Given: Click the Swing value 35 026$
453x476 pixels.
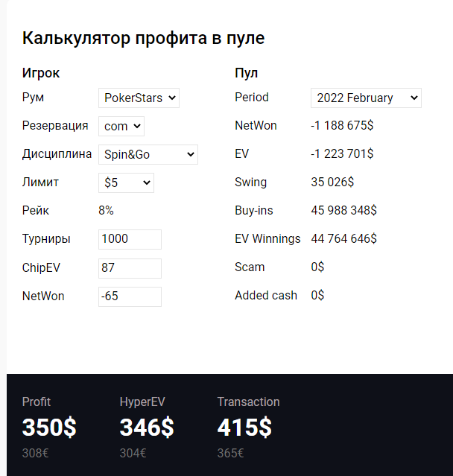Looking at the screenshot, I should click(332, 183).
